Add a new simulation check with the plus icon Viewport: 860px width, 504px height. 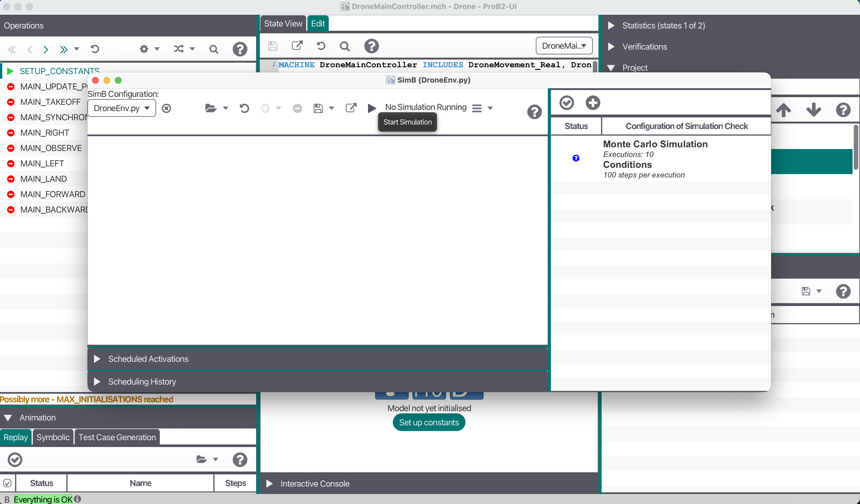pyautogui.click(x=593, y=102)
